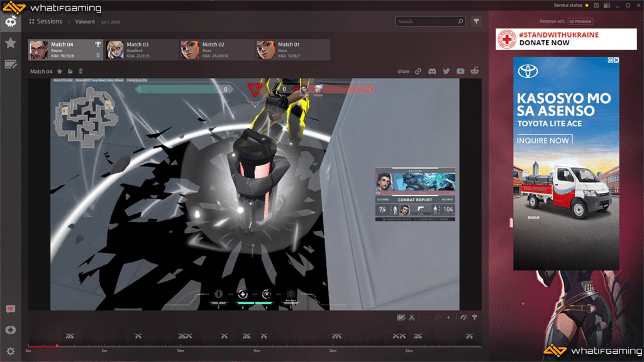Jump to the kill marker near 20m

(337, 336)
